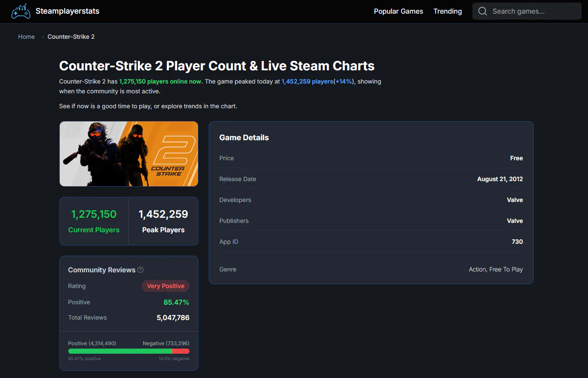The height and width of the screenshot is (378, 588).
Task: Open the Steamplayerstats home title link
Action: pyautogui.click(x=67, y=11)
